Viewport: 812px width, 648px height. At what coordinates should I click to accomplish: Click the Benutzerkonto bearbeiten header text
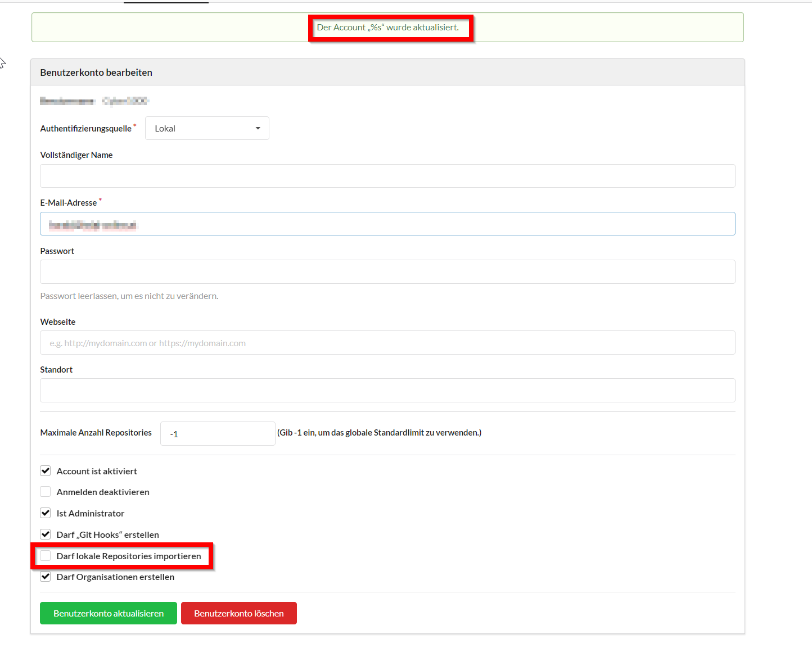96,72
